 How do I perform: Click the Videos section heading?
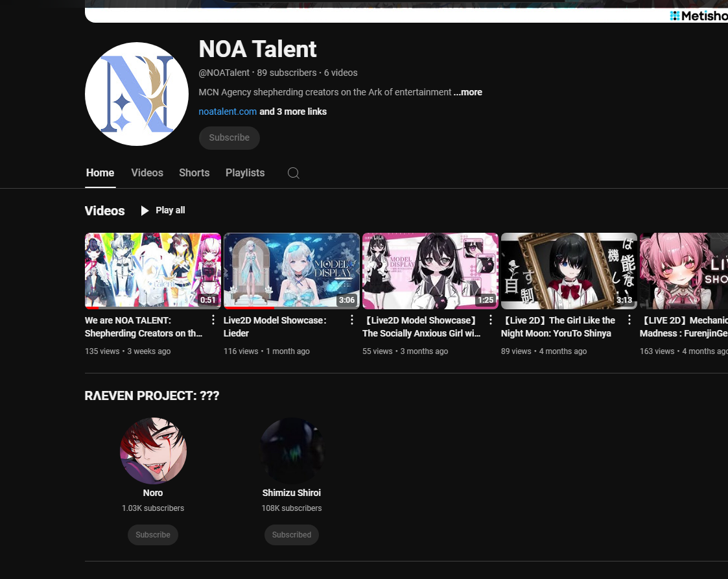click(104, 211)
